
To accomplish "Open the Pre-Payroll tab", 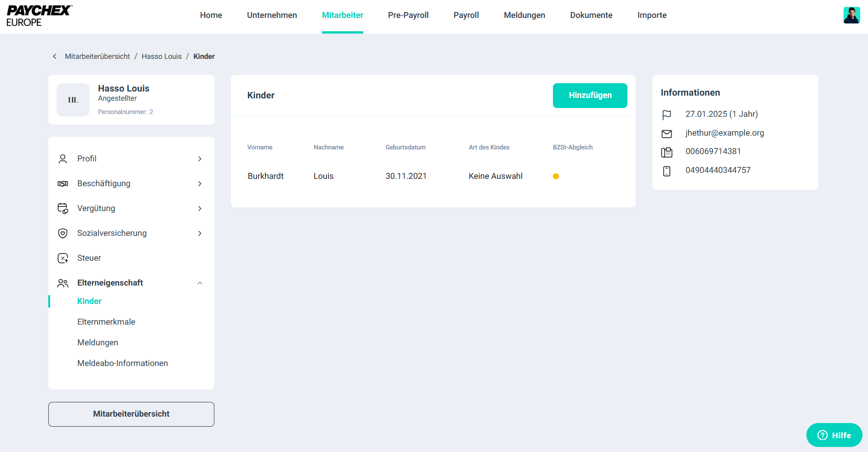I will (408, 15).
